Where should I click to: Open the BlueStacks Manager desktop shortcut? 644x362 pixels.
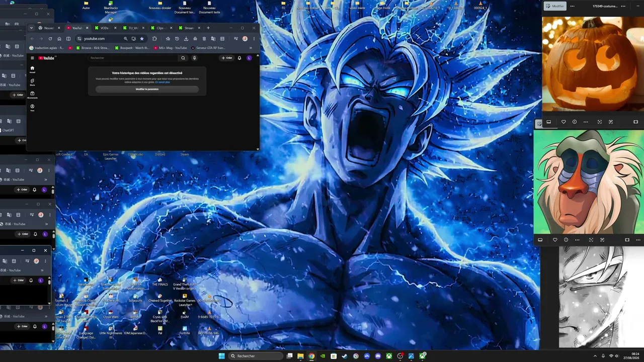(110, 8)
